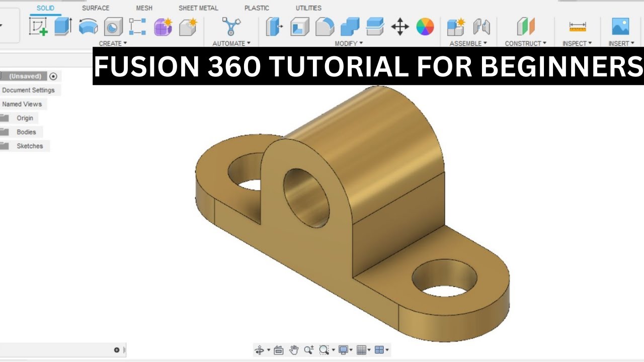Select the Press Pull tool

pos(274,27)
